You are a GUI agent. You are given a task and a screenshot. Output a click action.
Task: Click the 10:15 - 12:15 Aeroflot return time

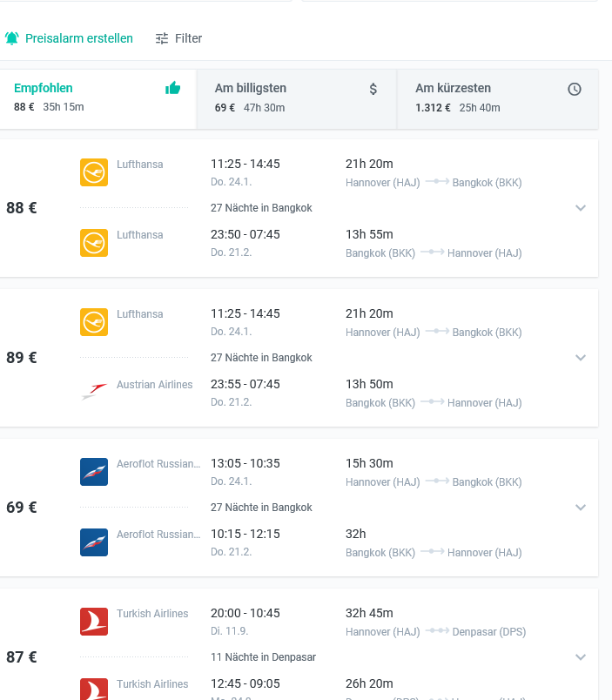pos(245,534)
